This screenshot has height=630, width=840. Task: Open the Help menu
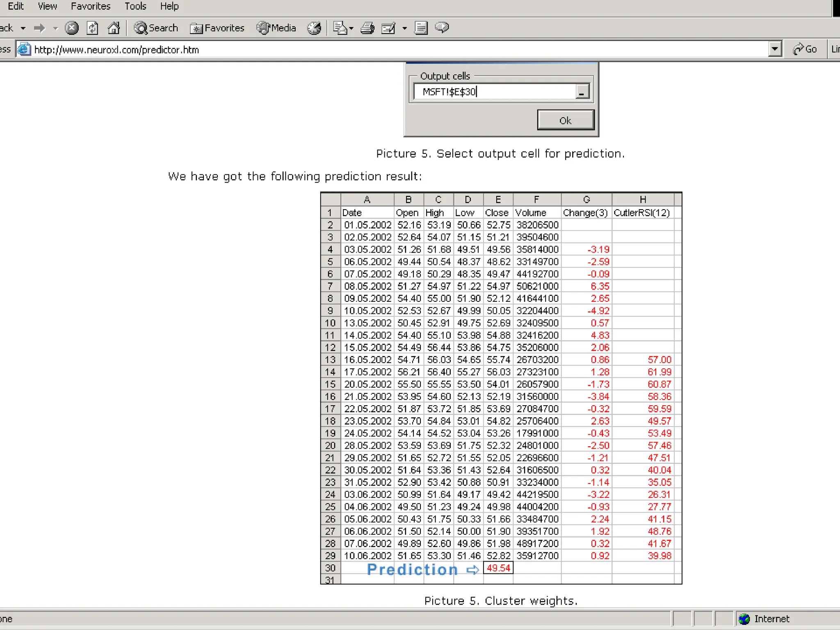tap(169, 6)
